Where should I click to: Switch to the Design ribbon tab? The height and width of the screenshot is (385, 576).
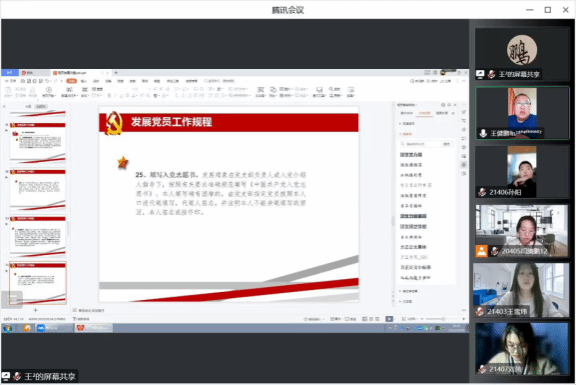pos(96,81)
